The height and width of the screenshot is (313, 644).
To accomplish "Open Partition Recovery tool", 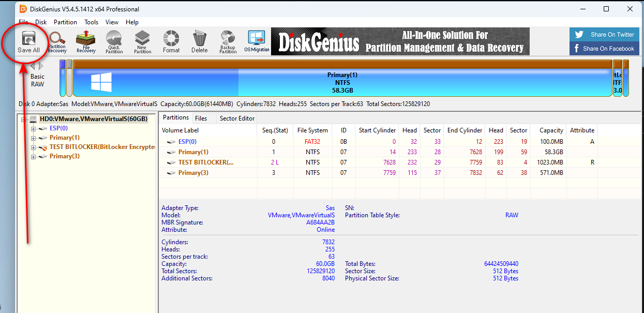I will 57,41.
